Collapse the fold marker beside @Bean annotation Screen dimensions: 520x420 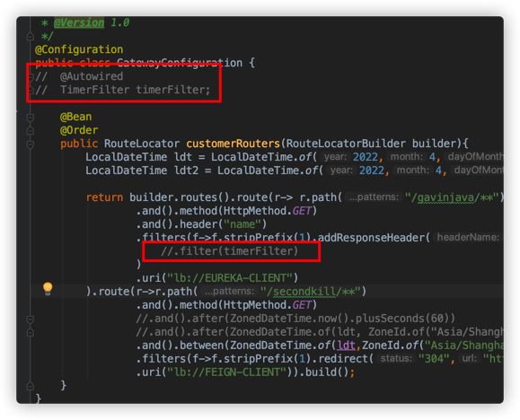point(31,118)
